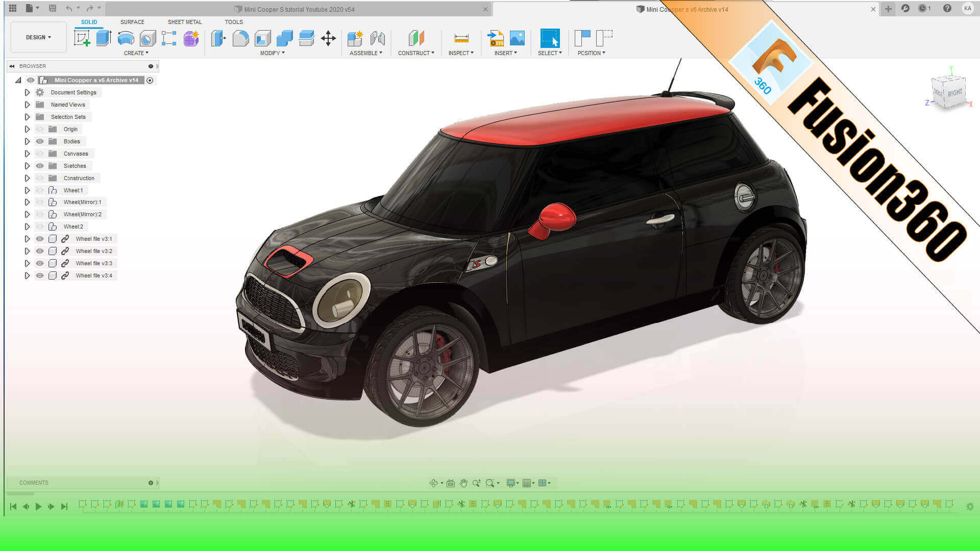The height and width of the screenshot is (551, 980).
Task: Select the Insert SVG tool
Action: (495, 38)
